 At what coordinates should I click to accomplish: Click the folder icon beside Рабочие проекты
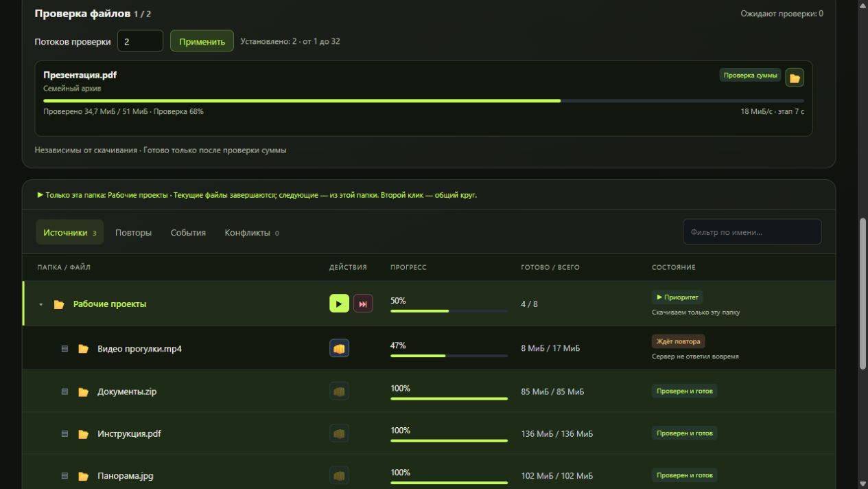click(59, 304)
